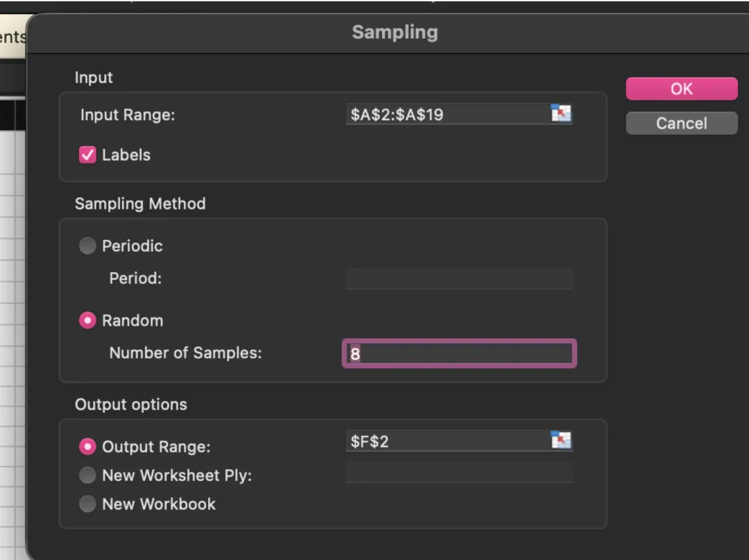Click the "Period:" label text

click(135, 279)
